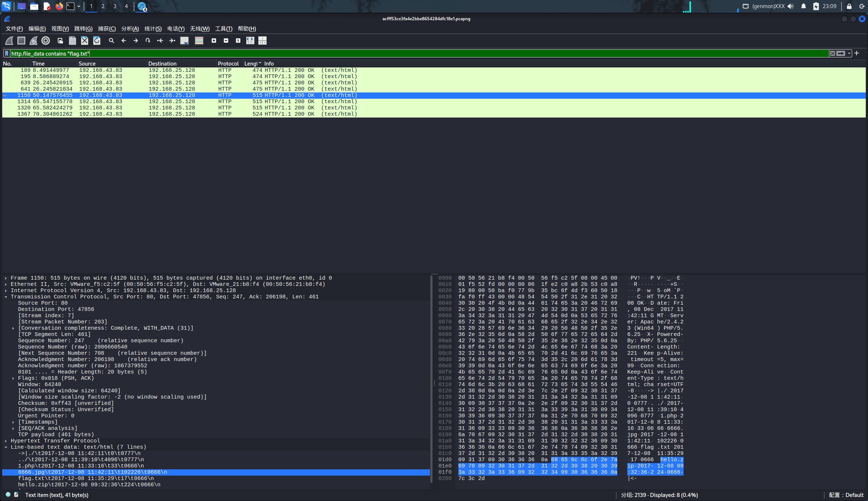
Task: Clear the display filter text
Action: coord(833,53)
